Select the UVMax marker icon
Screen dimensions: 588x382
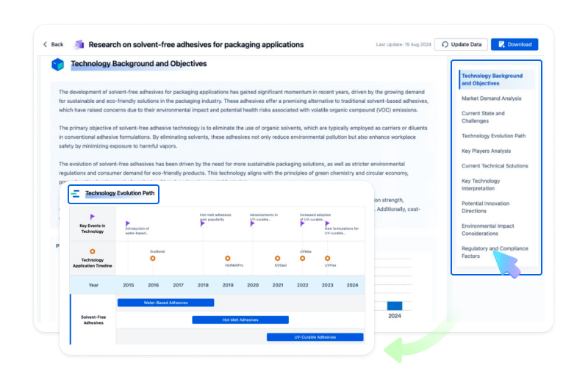coord(302,258)
